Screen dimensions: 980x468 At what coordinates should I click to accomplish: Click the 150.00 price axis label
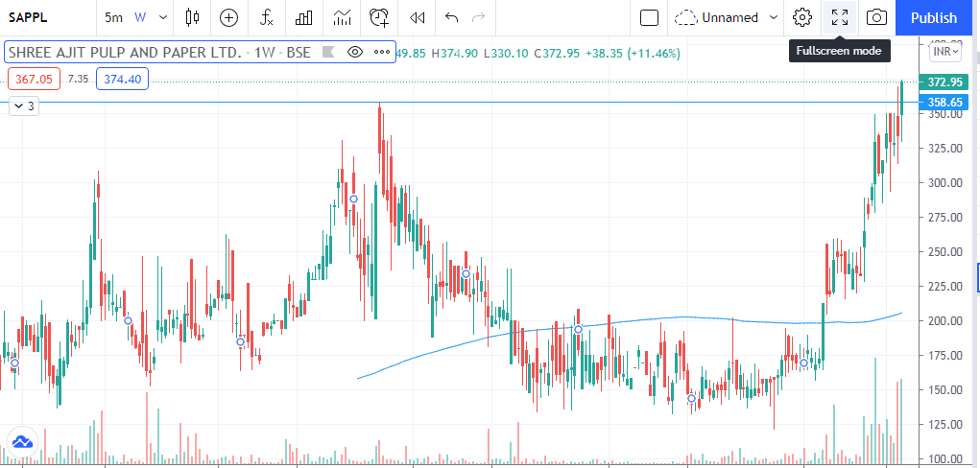[x=945, y=390]
